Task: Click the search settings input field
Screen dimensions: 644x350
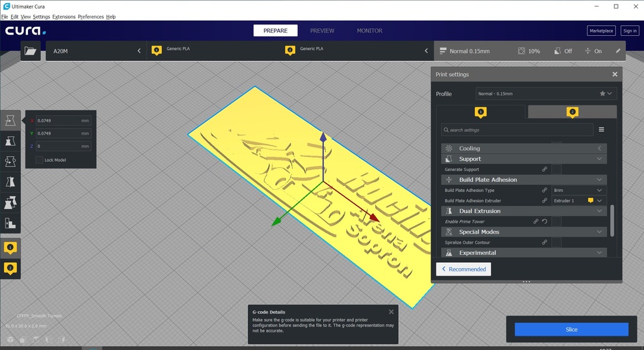Action: tap(517, 130)
